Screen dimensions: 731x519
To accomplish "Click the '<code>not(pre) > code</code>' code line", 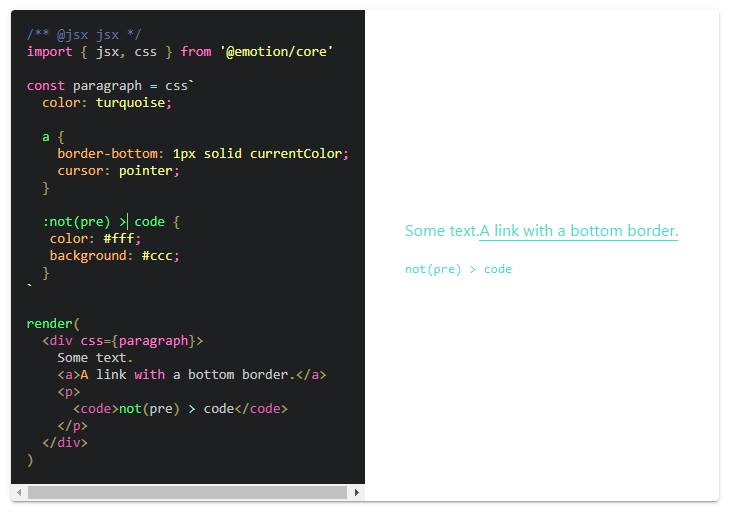I will pos(180,409).
